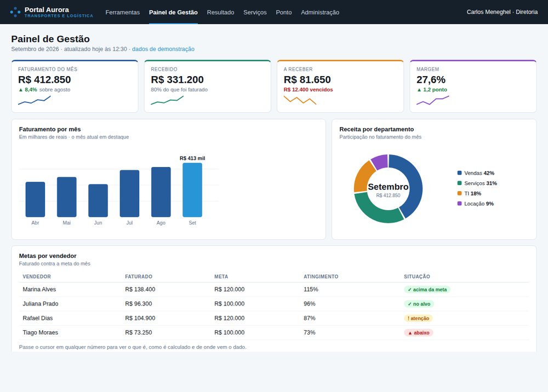Click the sparkline in the Faturamento do Mês card

[x=34, y=100]
